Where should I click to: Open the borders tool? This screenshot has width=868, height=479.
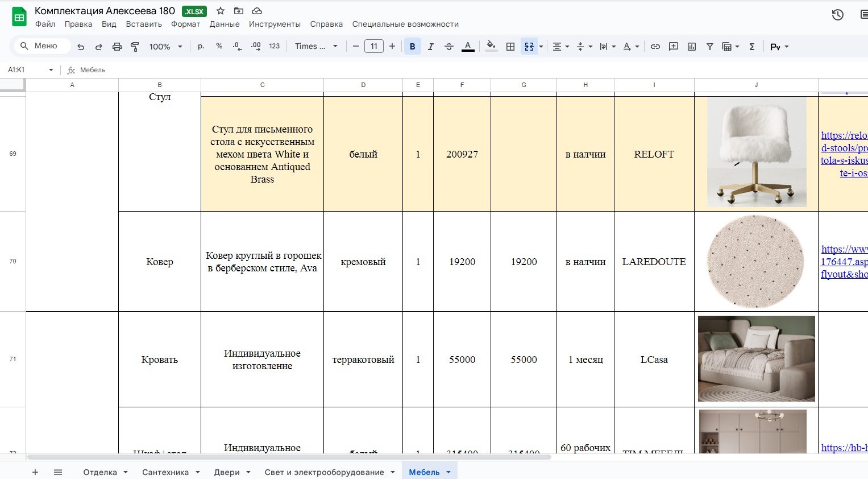click(509, 46)
